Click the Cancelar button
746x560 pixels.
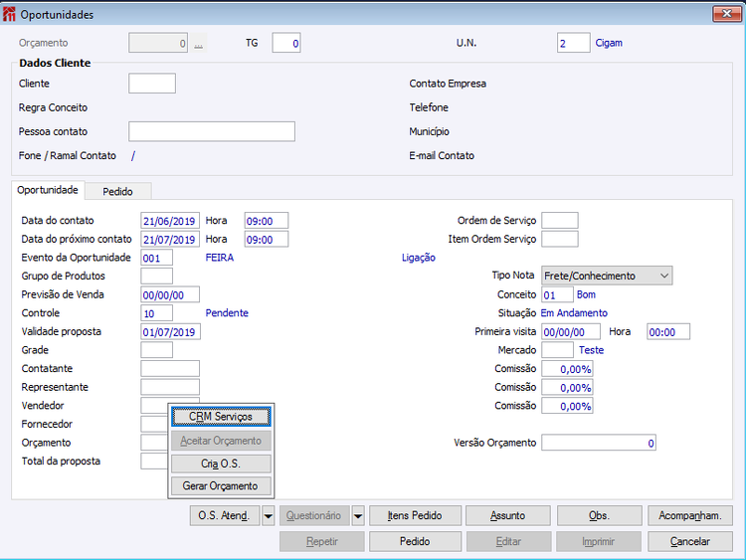coord(690,541)
